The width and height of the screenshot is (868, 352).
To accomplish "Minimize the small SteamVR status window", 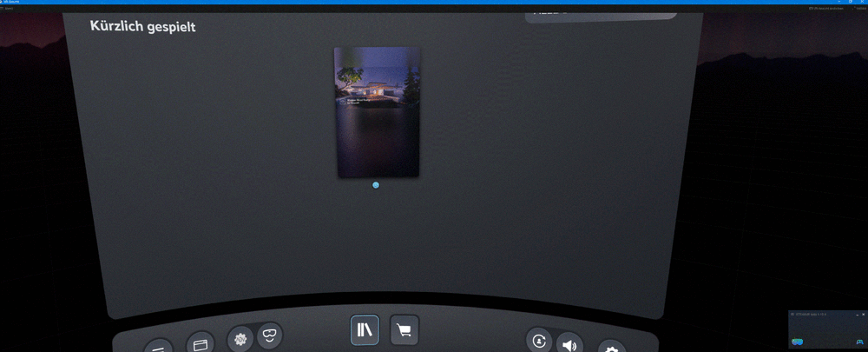I will point(858,315).
